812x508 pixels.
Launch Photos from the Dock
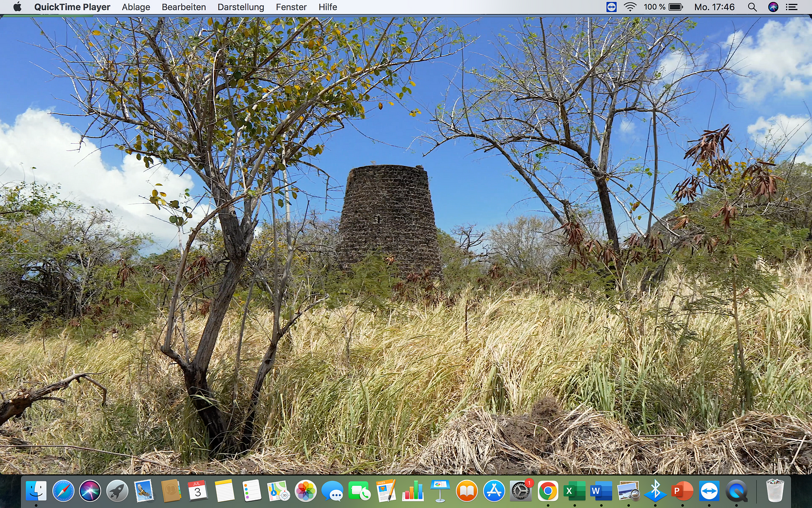[x=305, y=492]
